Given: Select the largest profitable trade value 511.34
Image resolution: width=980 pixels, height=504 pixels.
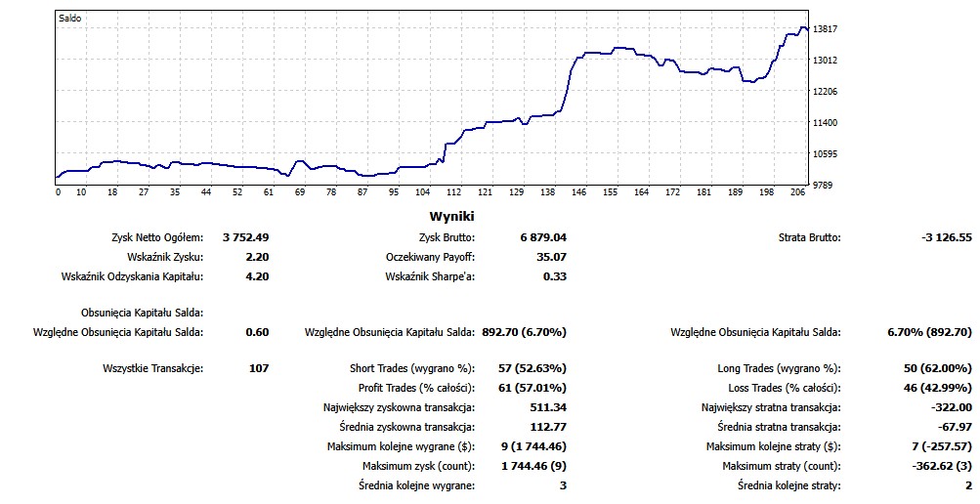Looking at the screenshot, I should pos(546,407).
